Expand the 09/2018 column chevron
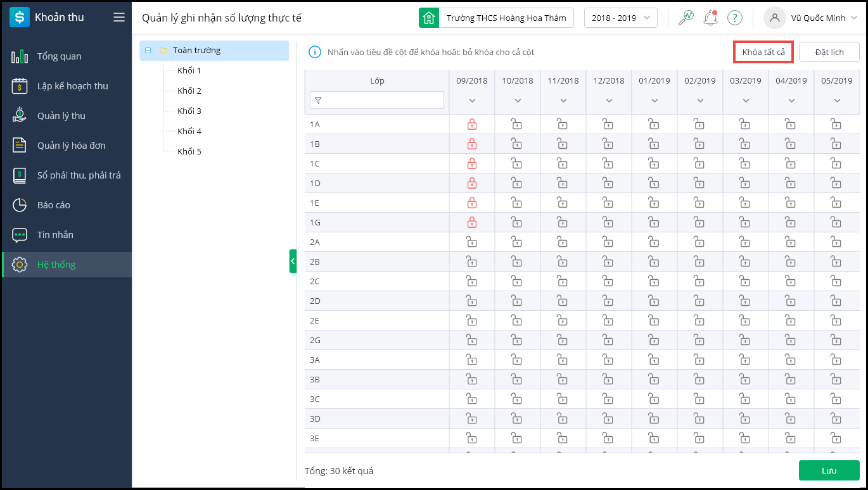The height and width of the screenshot is (490, 868). [472, 101]
